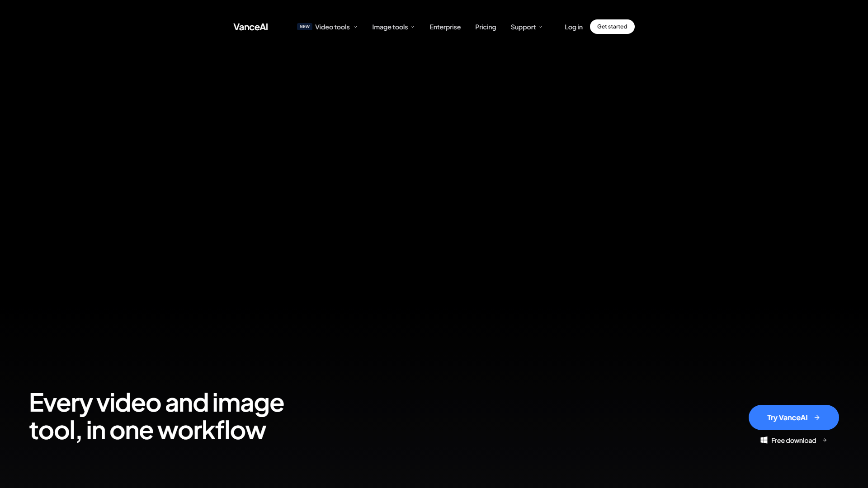Open the Support menu
Image resolution: width=868 pixels, height=488 pixels.
pos(523,27)
